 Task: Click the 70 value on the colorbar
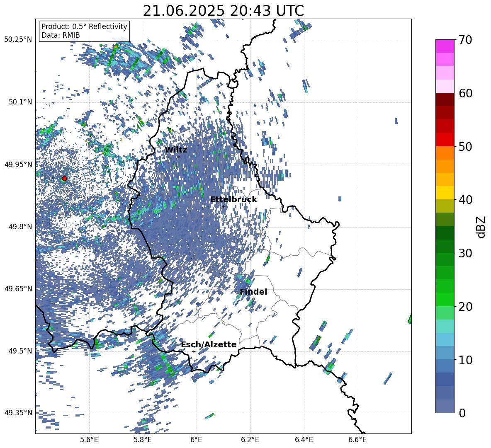point(465,40)
